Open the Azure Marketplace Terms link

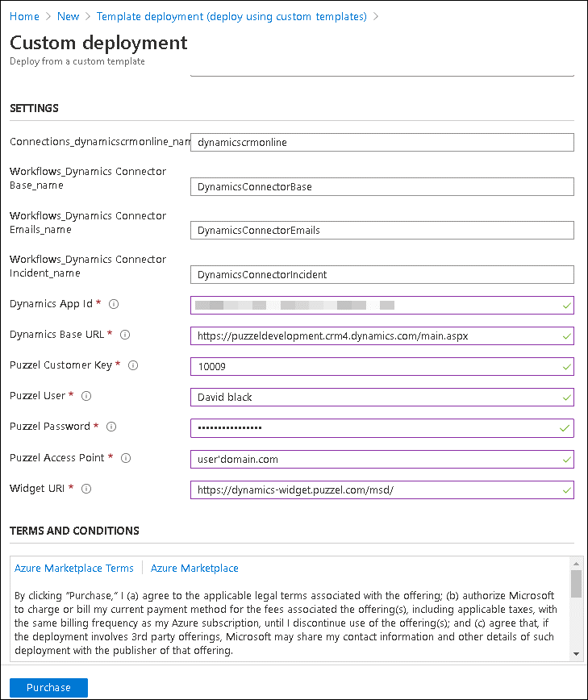74,569
